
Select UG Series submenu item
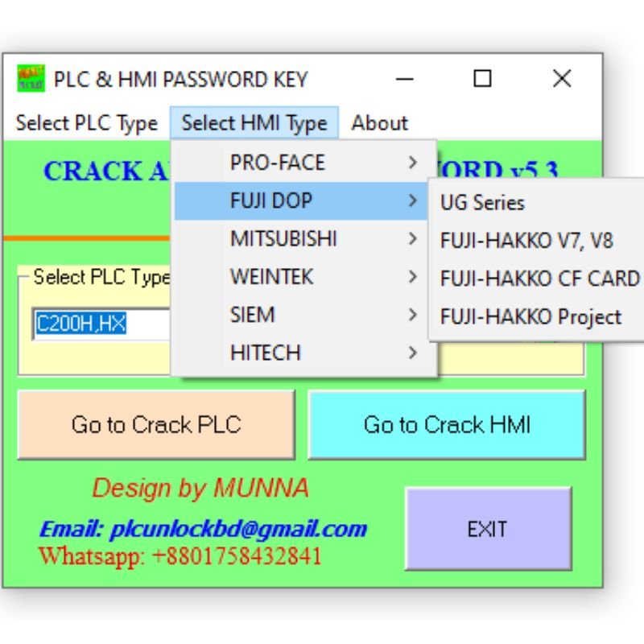(537, 203)
